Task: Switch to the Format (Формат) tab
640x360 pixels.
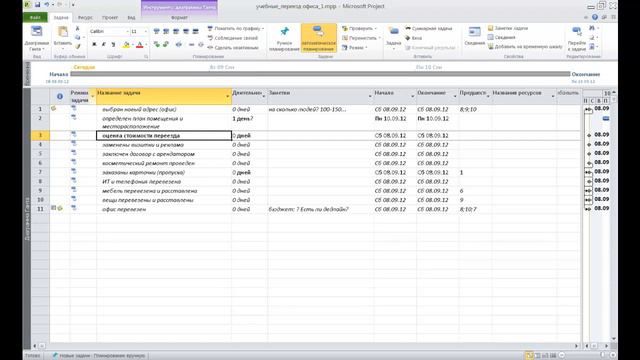Action: pyautogui.click(x=179, y=18)
